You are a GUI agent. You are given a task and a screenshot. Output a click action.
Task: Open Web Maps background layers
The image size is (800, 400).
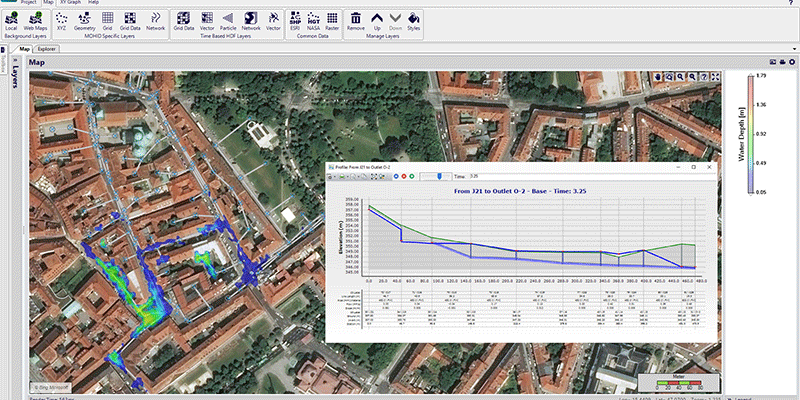coord(34,22)
